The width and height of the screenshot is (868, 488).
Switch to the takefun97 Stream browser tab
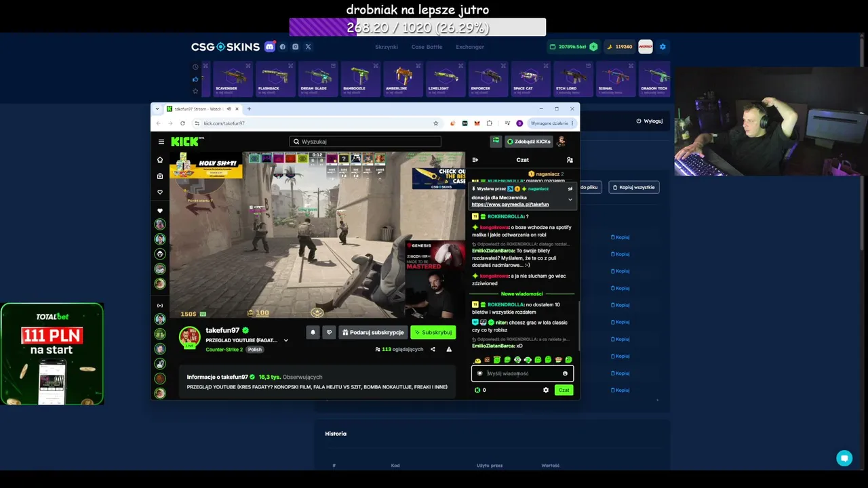click(197, 109)
